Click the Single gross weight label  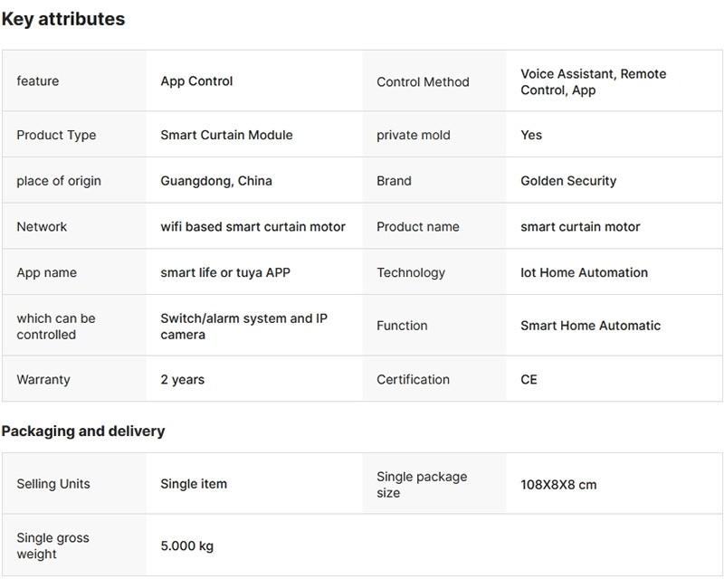coord(54,546)
